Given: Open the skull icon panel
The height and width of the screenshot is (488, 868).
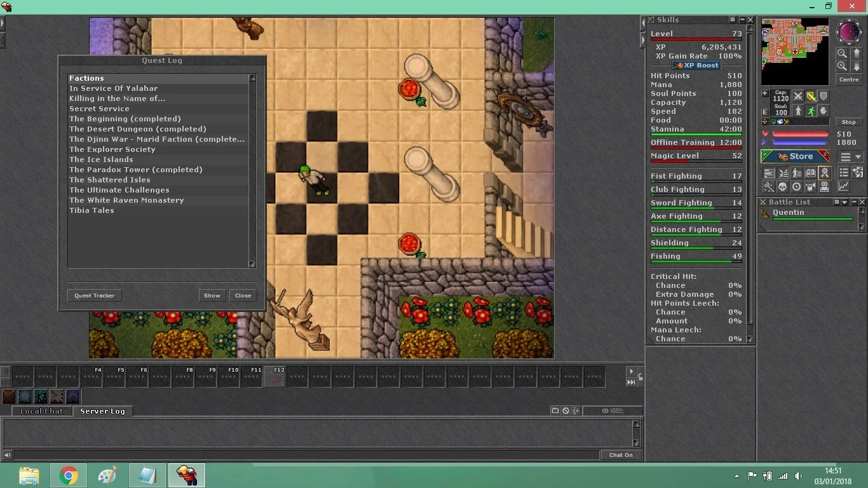Looking at the screenshot, I should pyautogui.click(x=783, y=187).
